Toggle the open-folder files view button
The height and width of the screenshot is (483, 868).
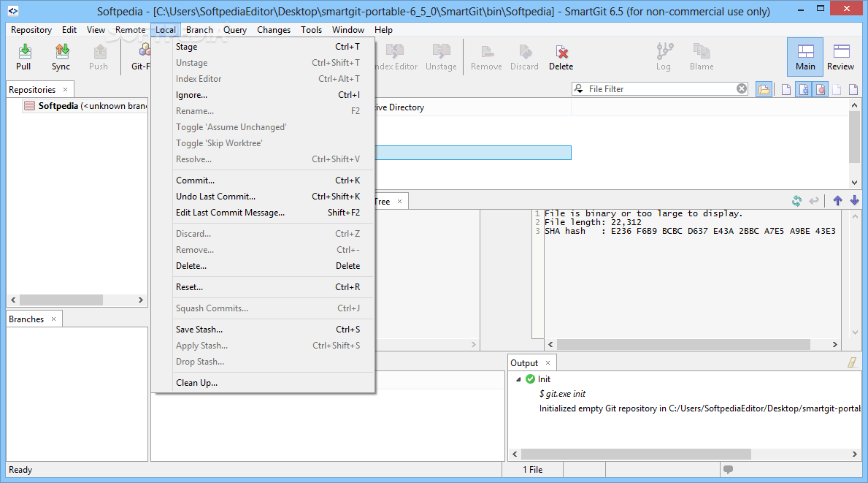[x=764, y=89]
